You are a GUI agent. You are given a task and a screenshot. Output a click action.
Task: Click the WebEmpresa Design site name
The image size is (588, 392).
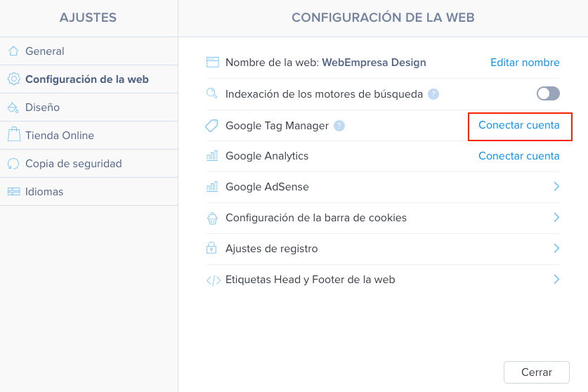pos(374,63)
